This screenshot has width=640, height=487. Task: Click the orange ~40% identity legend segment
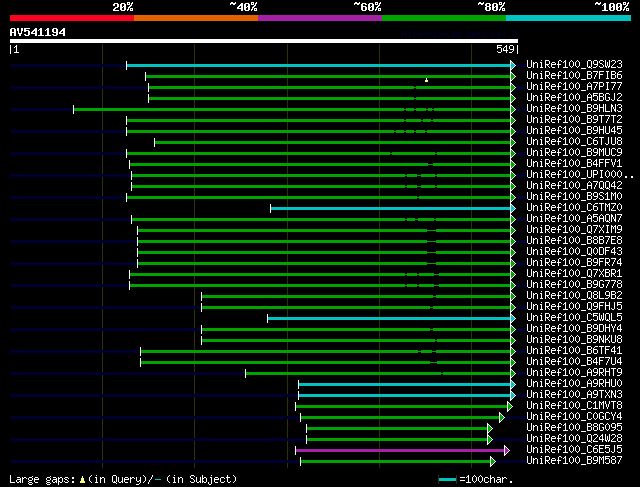[196, 18]
